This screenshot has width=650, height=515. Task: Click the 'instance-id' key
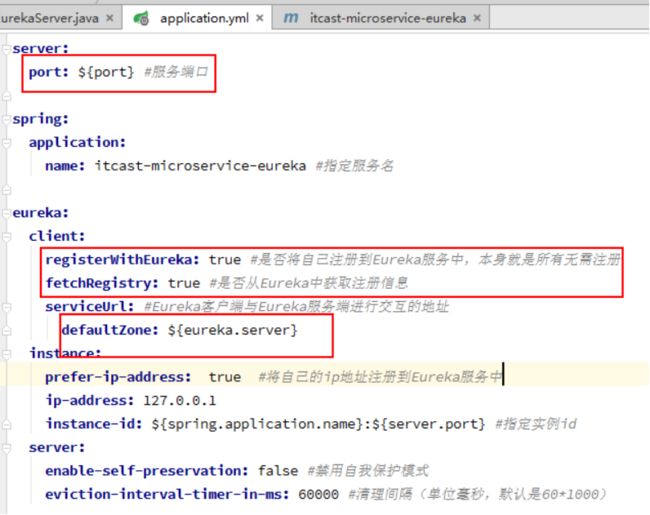coord(90,424)
